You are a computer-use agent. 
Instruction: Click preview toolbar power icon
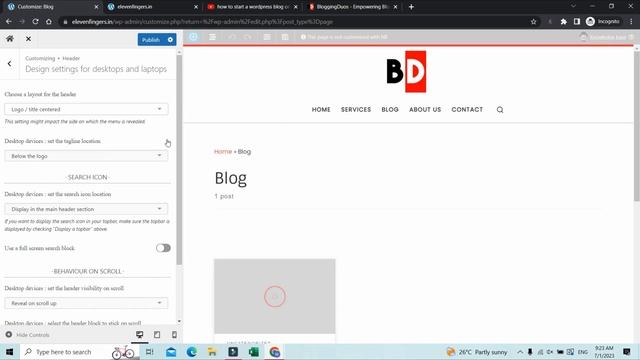click(x=193, y=37)
